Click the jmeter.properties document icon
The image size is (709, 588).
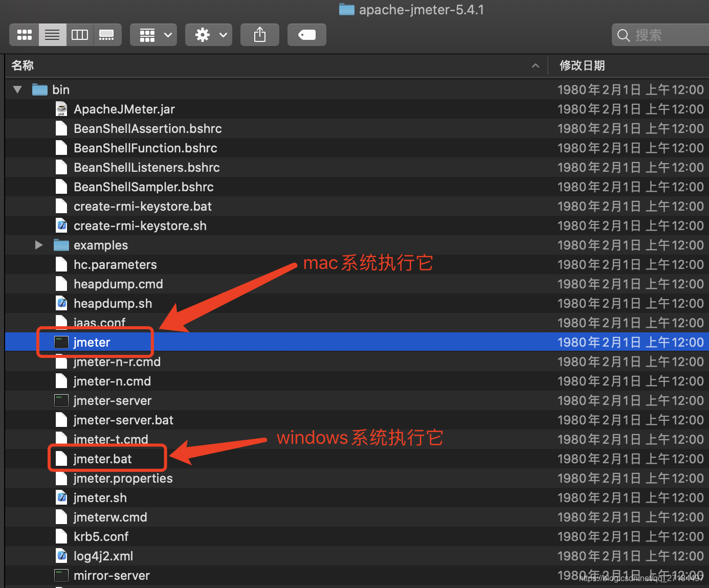(x=61, y=478)
